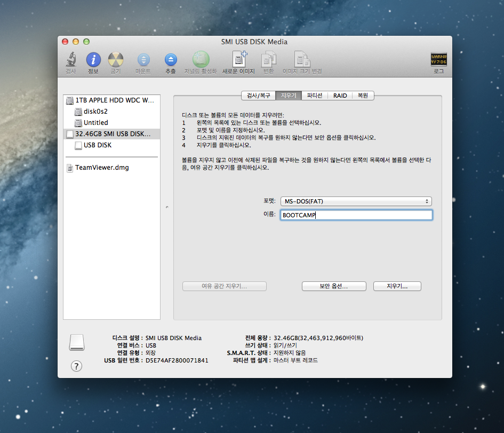Click the 1TB APPLE HDD drive icon
This screenshot has width=504, height=433.
(x=70, y=100)
